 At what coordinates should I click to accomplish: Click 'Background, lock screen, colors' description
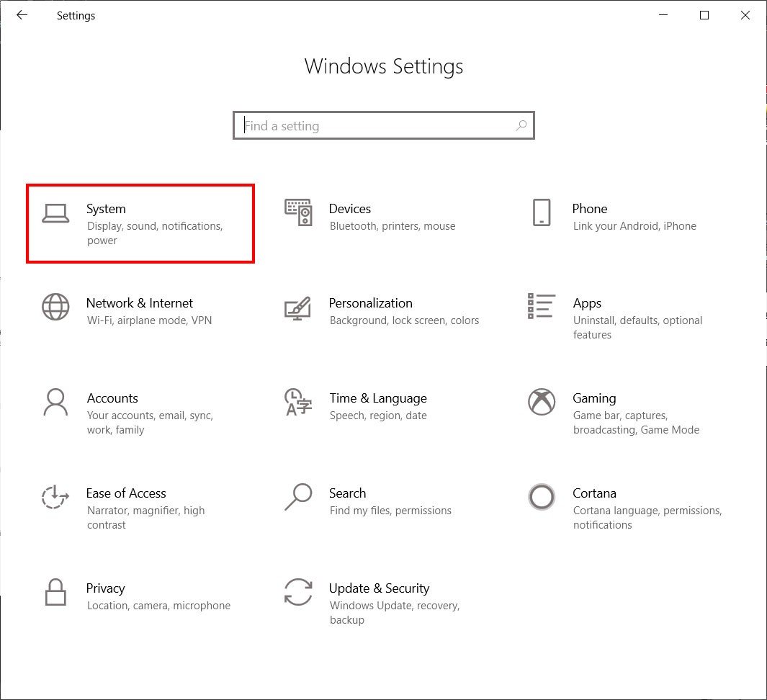404,320
